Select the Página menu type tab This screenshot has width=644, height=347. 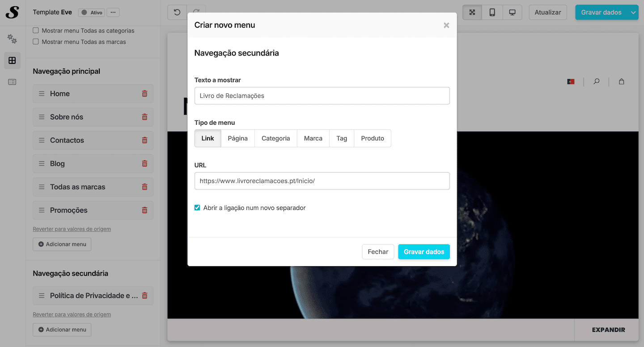[237, 138]
